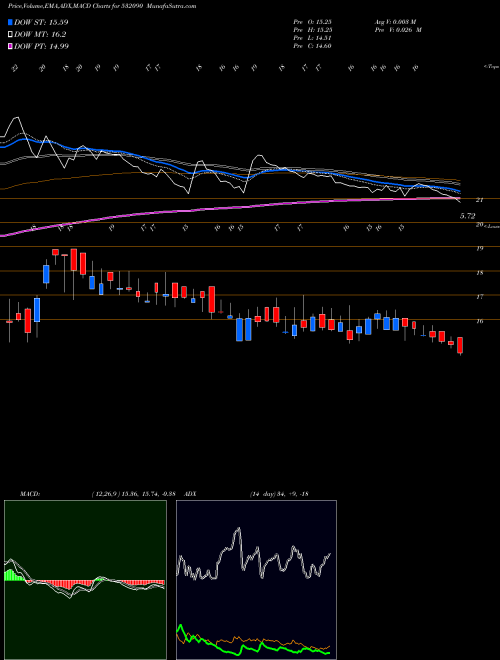Click the magenta DOW PT legend swatch

click(10, 46)
